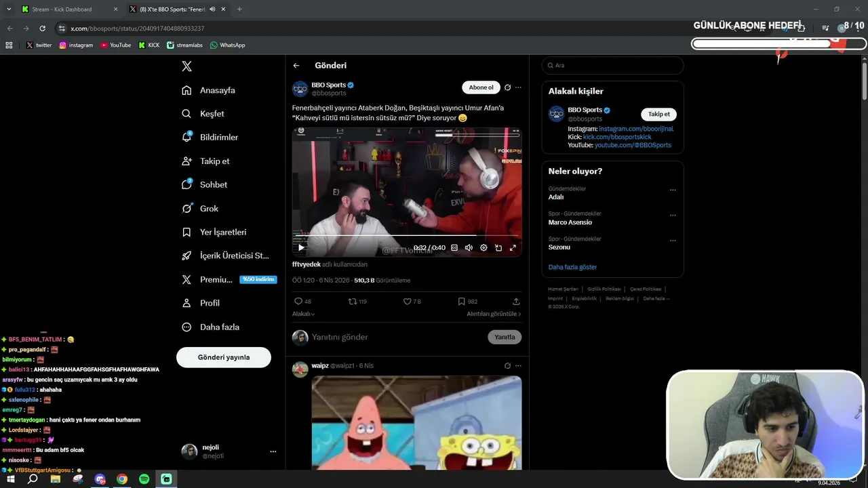Viewport: 868px width, 488px height.
Task: Click the X logo in sidebar
Action: click(187, 66)
